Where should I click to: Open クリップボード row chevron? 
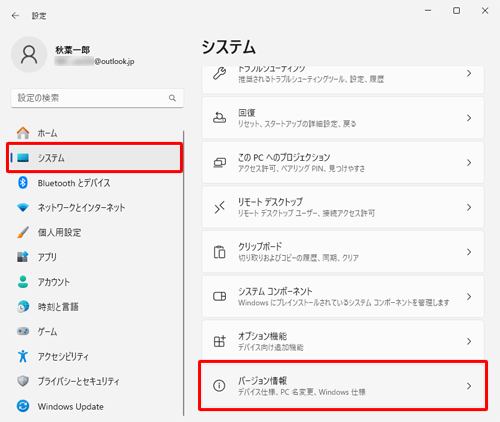(x=469, y=252)
